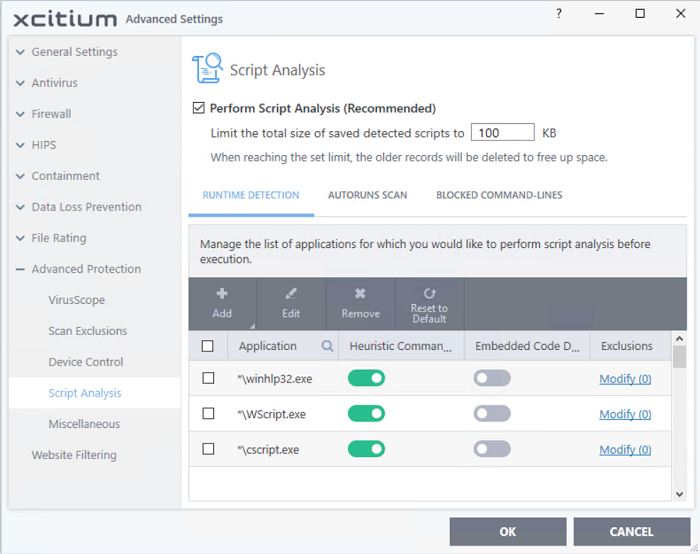700x554 pixels.
Task: Click the *\cscript.exe application name
Action: 268,450
